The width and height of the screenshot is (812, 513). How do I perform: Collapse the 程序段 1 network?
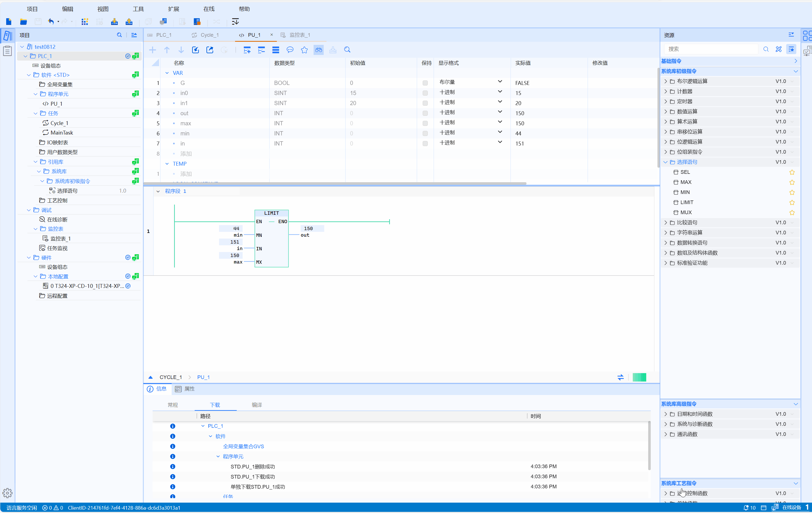(x=158, y=191)
